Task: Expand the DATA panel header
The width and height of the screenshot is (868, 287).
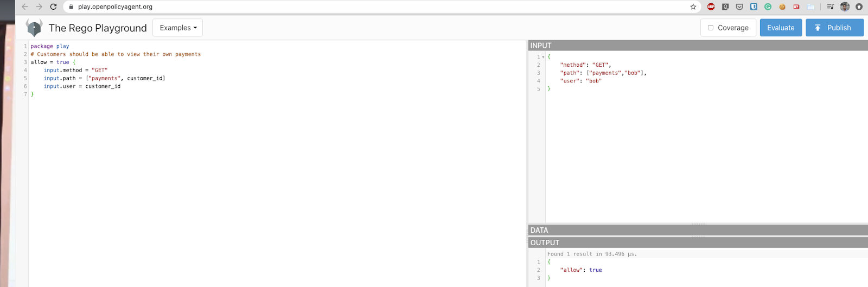Action: (698, 230)
